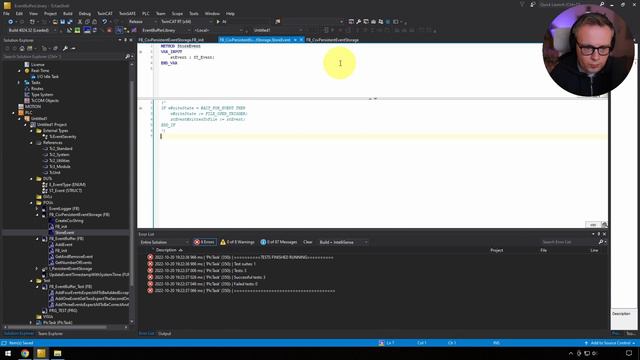Click the Clear button in the Error List
Image resolution: width=640 pixels, height=360 pixels.
[x=307, y=242]
